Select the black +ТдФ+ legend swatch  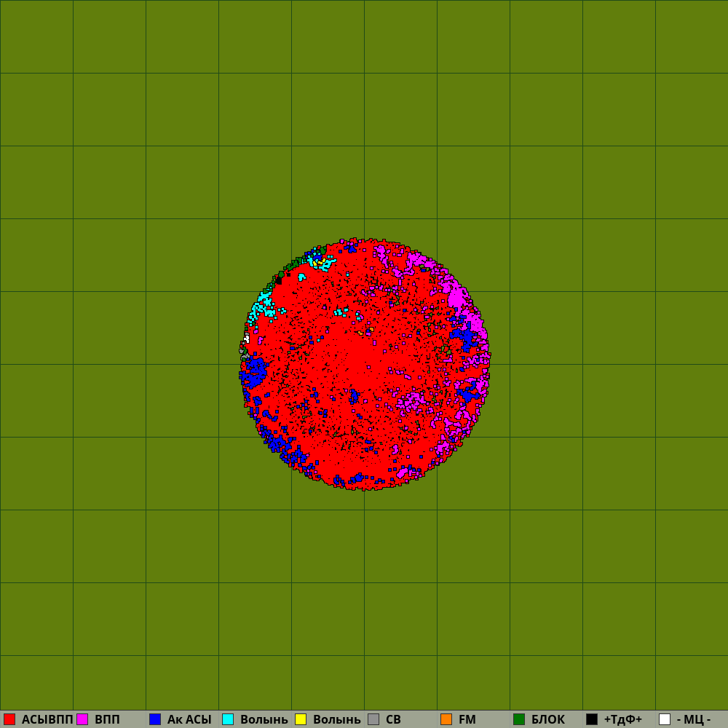click(592, 719)
